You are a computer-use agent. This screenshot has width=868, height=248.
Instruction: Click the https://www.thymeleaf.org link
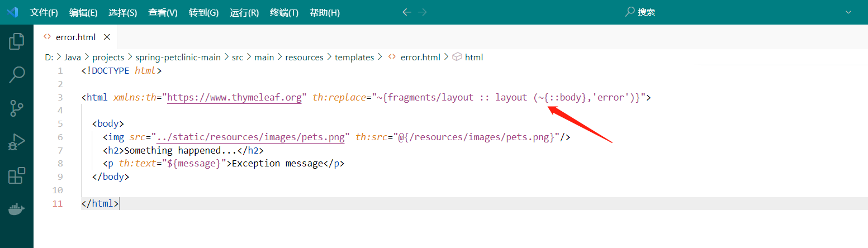(235, 97)
